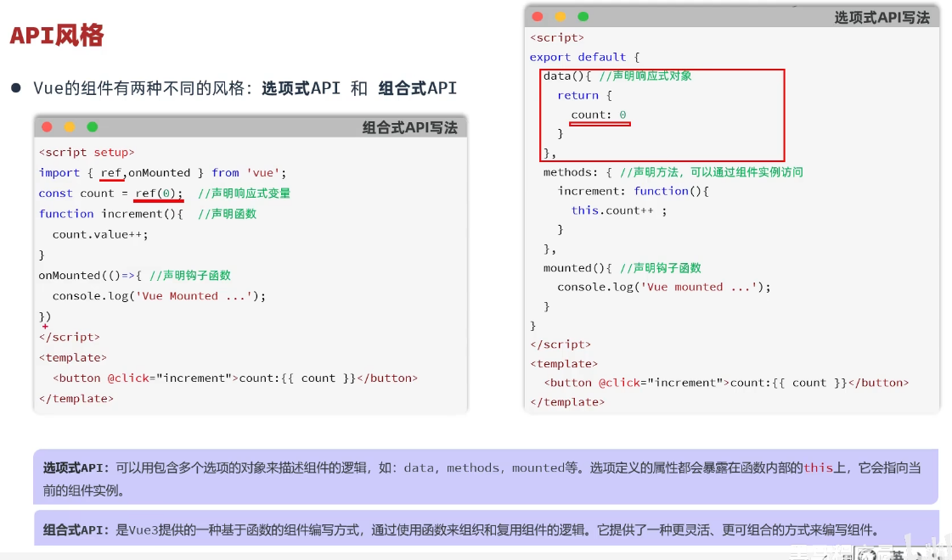
Task: Click the 'data(){' declaration
Action: (567, 76)
